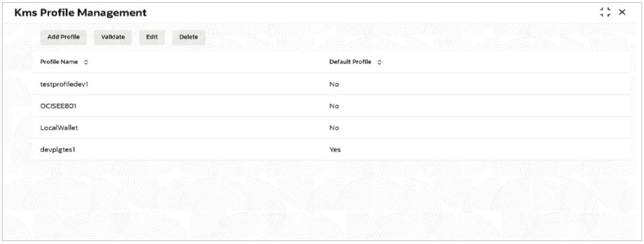Click the Kms Profile Management title
The width and height of the screenshot is (644, 244).
80,13
